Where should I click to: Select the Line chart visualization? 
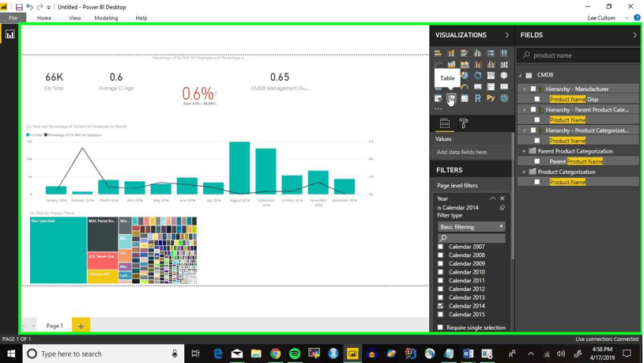(439, 64)
